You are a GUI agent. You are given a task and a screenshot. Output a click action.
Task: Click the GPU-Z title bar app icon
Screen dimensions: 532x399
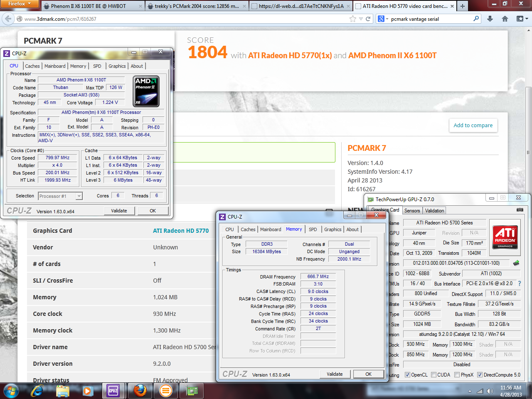[370, 199]
